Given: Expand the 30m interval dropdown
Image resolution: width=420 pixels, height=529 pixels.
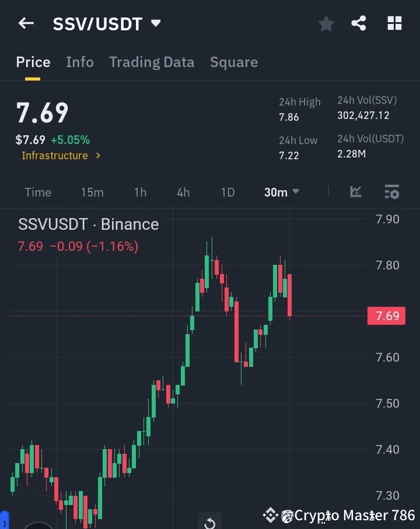Looking at the screenshot, I should point(281,192).
